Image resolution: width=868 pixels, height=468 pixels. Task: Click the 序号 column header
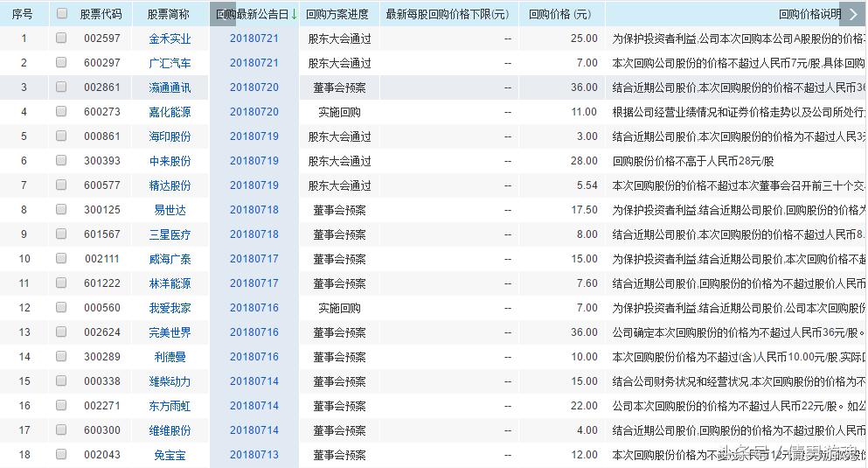(x=24, y=14)
